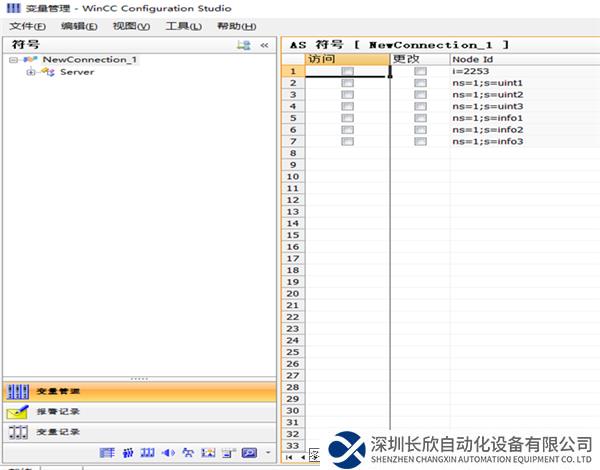Click the Server node icon in tree
600x470 pixels.
[x=47, y=72]
